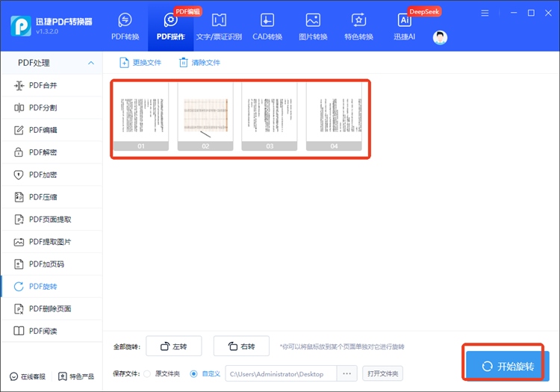Viewport: 560px width, 392px height.
Task: Click the 迅捷PDF转换器 app logo
Action: click(21, 25)
